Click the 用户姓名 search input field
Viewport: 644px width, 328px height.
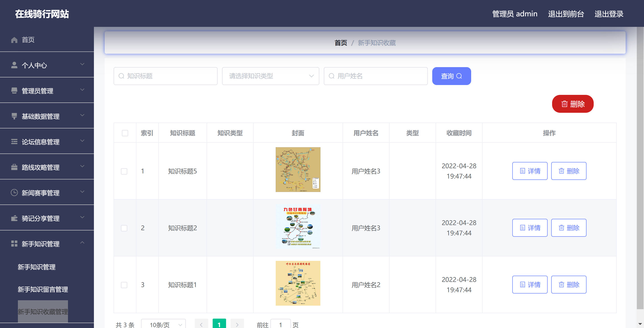[x=376, y=76]
